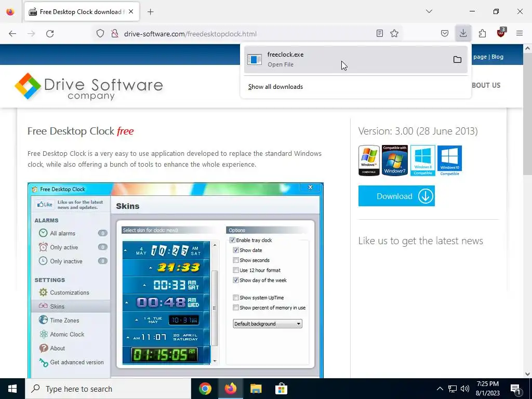Open File Explorer from the taskbar

pyautogui.click(x=256, y=389)
